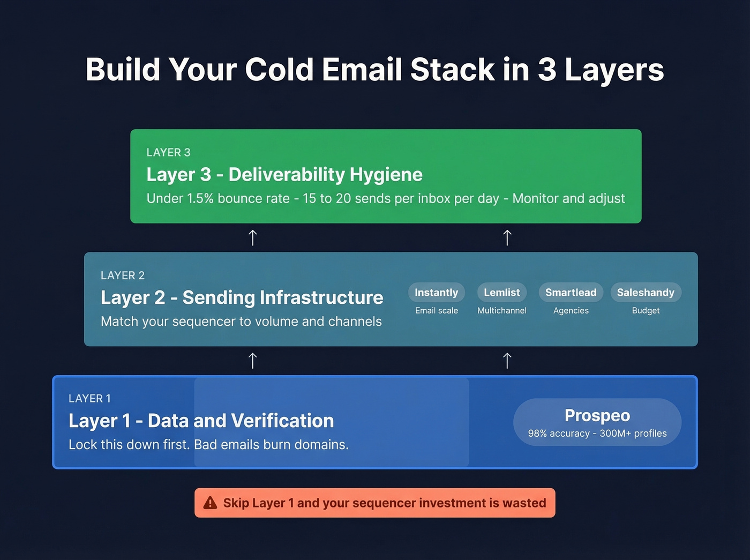Toggle the Layer 3 Deliverability Hygiene card

pyautogui.click(x=385, y=176)
